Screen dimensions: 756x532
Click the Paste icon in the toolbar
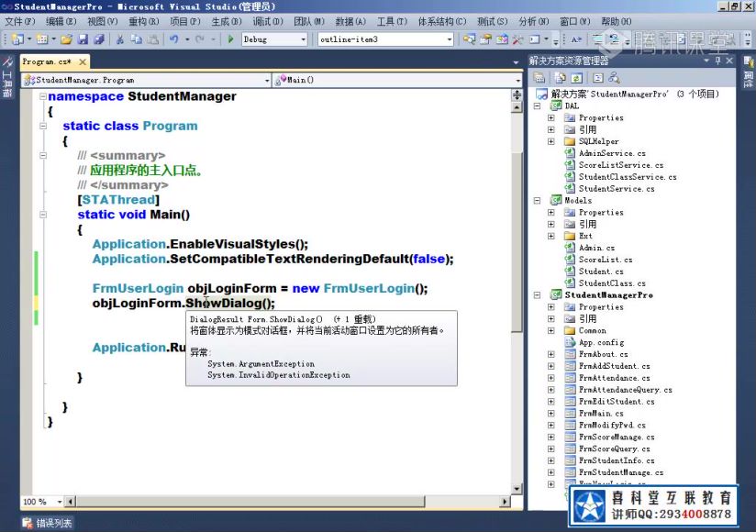pyautogui.click(x=153, y=39)
